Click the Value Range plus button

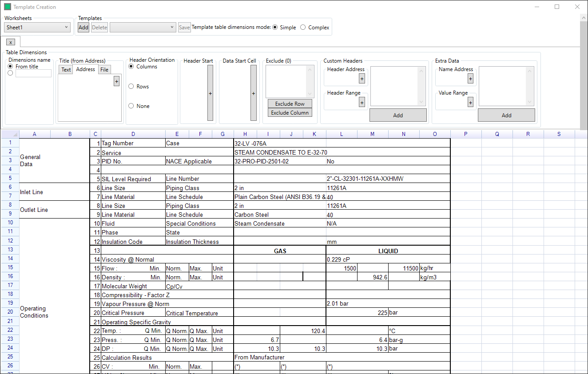[470, 102]
